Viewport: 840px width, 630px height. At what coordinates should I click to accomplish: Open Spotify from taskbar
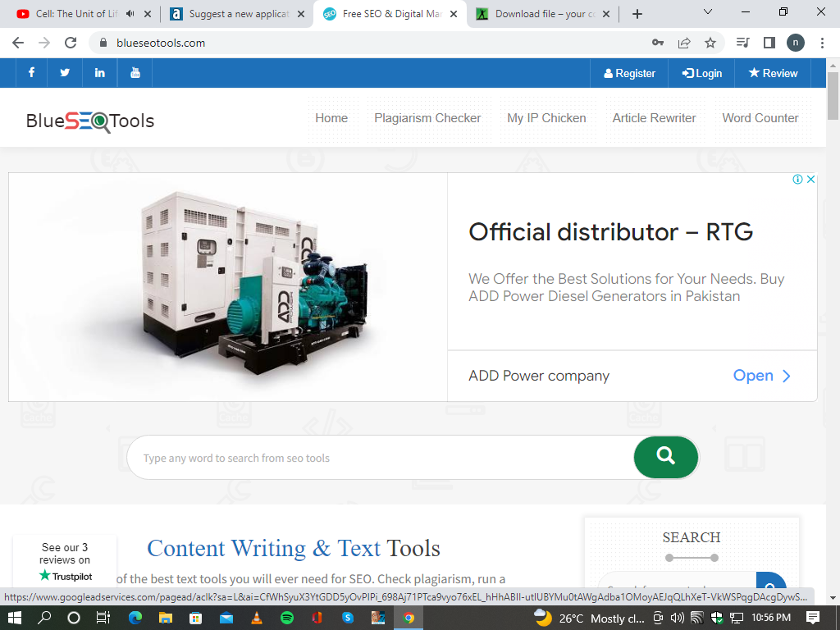click(287, 618)
